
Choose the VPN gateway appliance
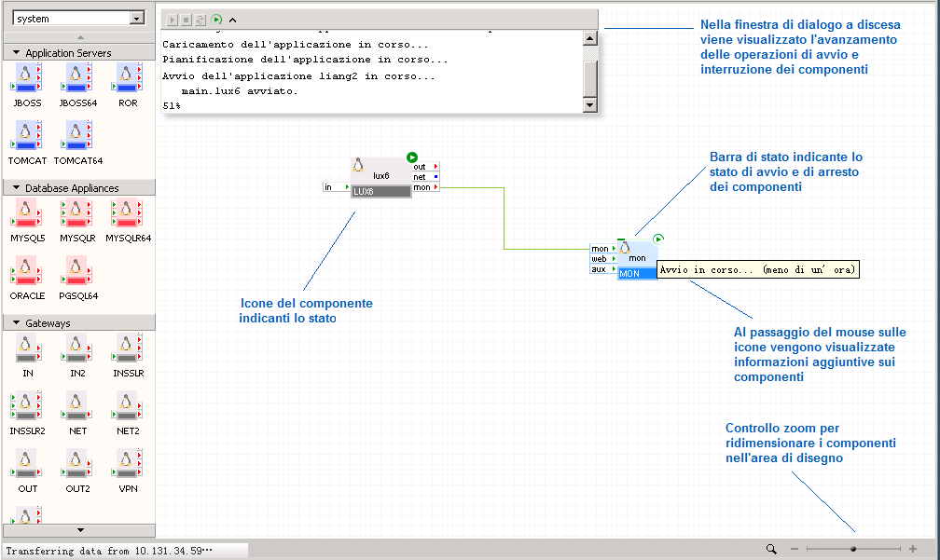coord(128,464)
